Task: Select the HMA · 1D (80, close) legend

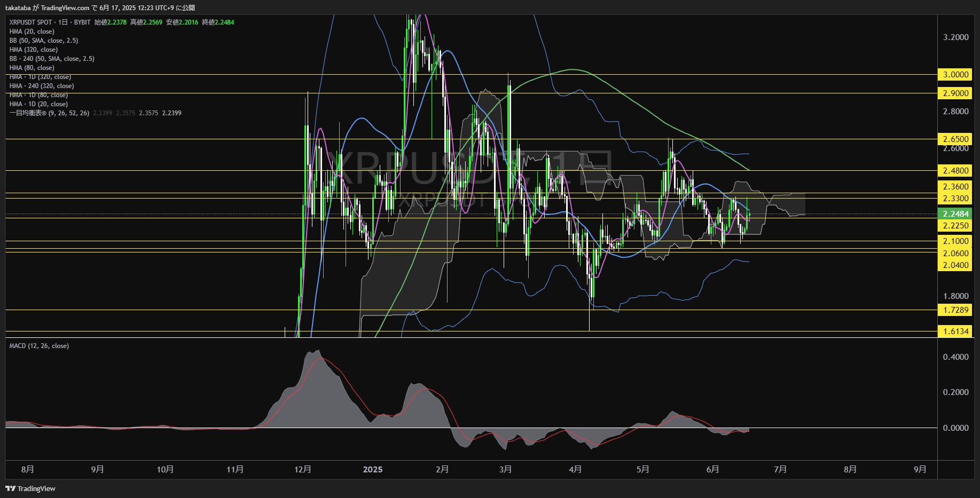Action: pos(38,95)
